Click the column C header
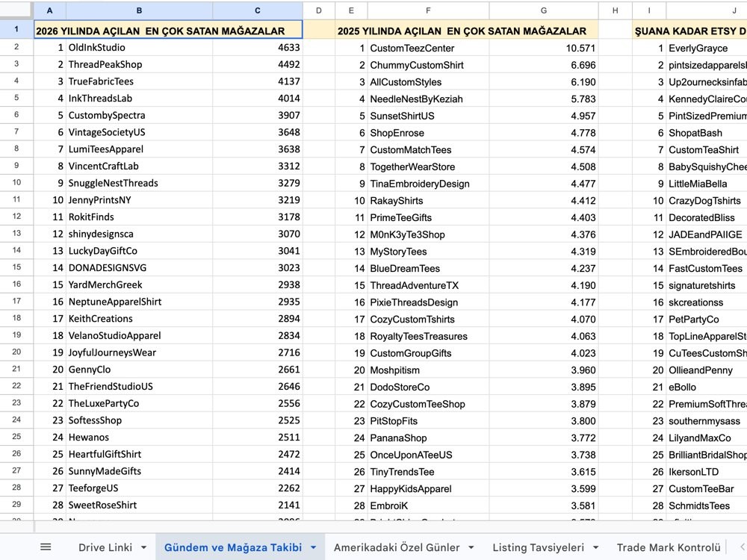747x560 pixels. 258,10
